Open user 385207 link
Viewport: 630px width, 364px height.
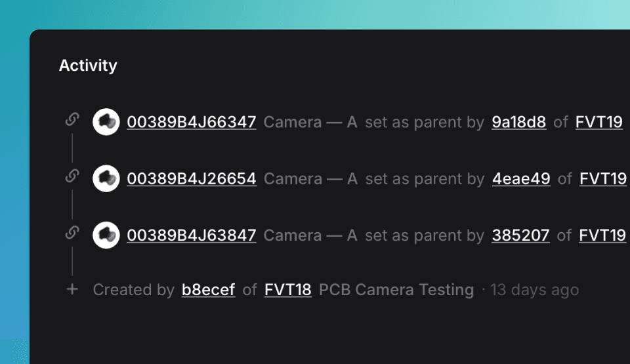click(520, 235)
